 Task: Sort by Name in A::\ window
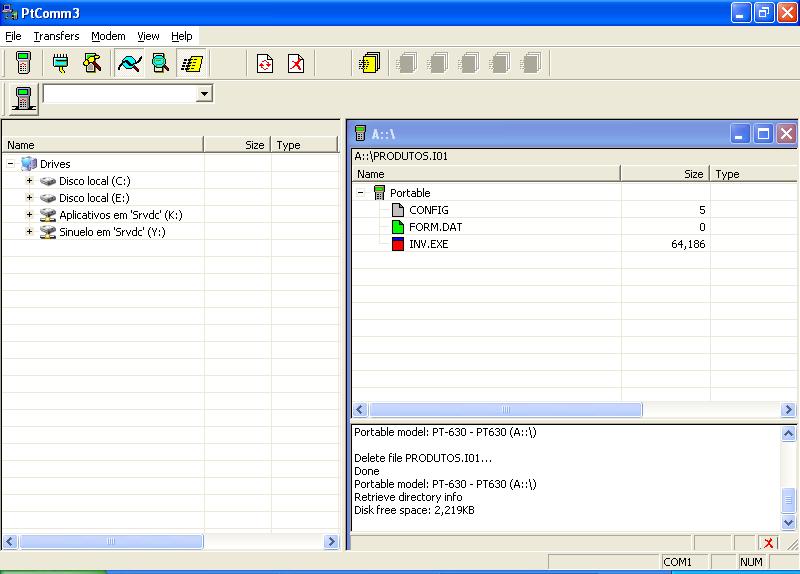[486, 174]
